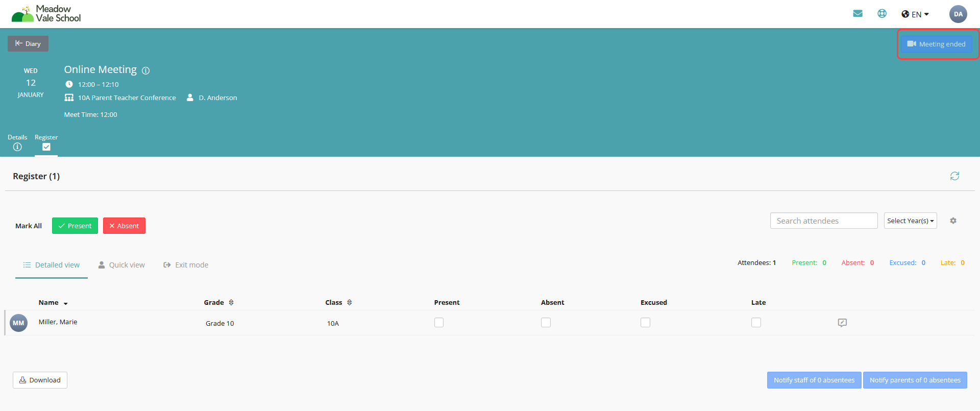This screenshot has width=980, height=411.
Task: Open the DA user profile avatar
Action: click(958, 14)
